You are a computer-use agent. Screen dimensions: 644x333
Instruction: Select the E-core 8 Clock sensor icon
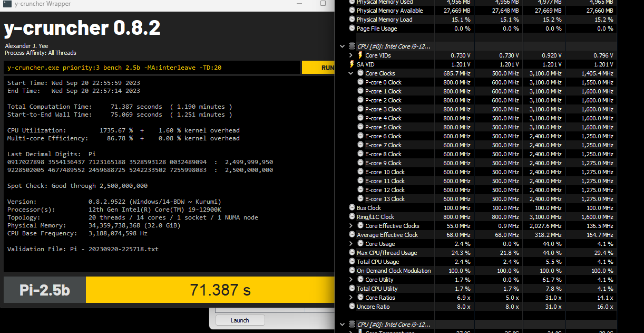click(x=360, y=154)
